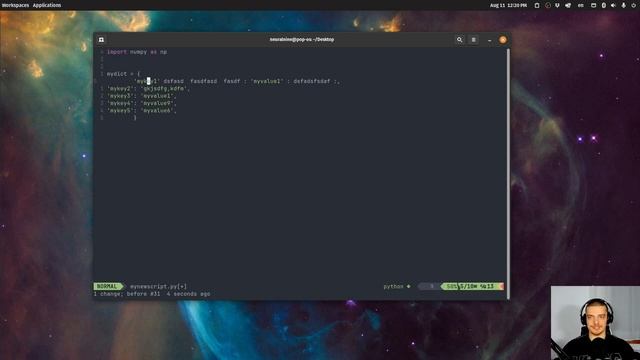Click the clipboard tray icon
640x360 pixels.
(537, 5)
